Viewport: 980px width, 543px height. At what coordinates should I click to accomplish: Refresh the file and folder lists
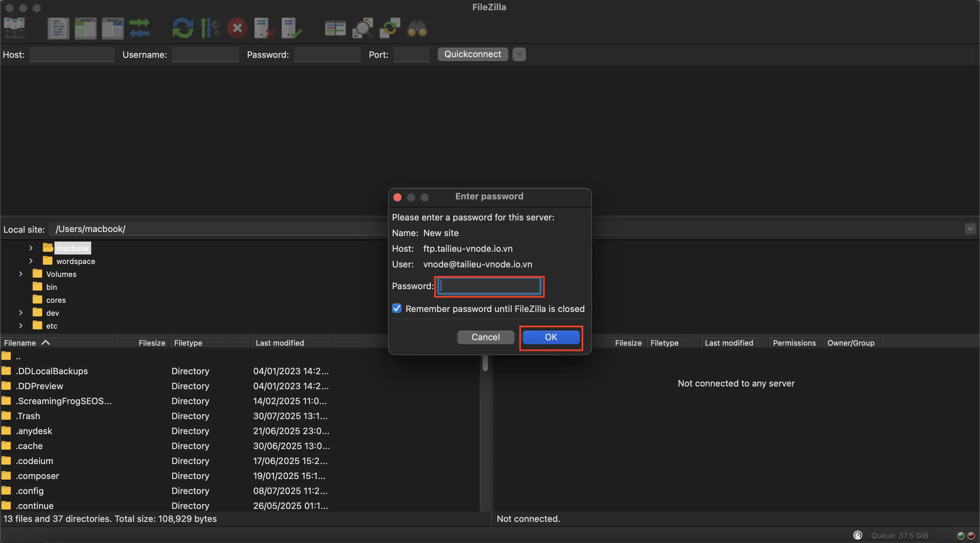tap(183, 28)
